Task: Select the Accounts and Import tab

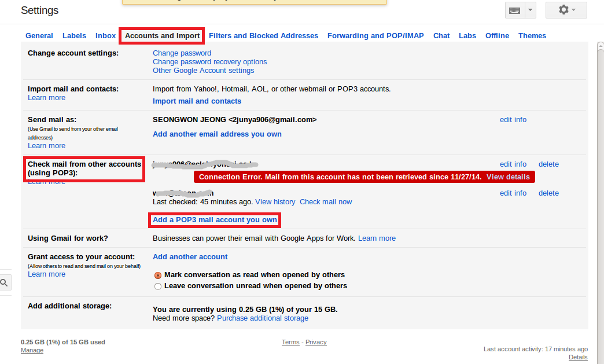Action: (x=162, y=36)
